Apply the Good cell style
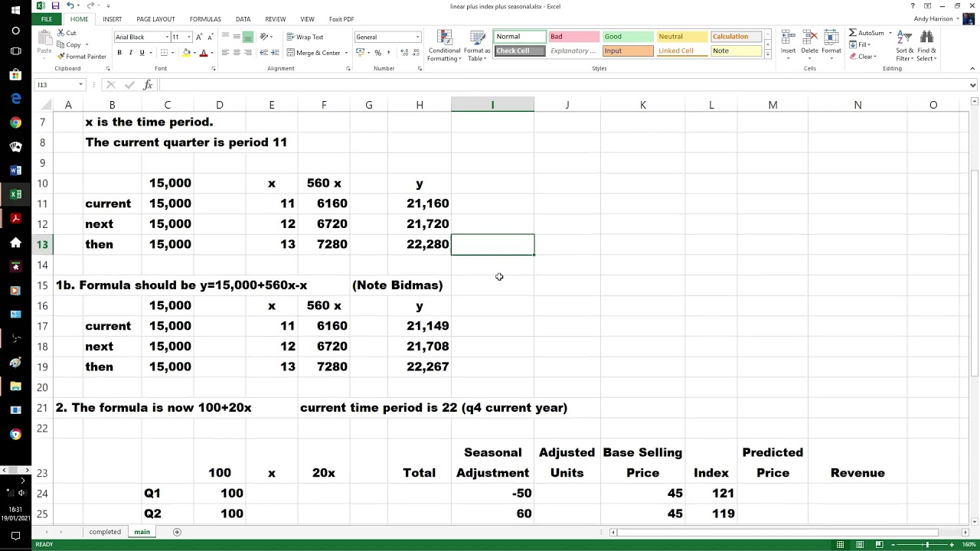 628,37
